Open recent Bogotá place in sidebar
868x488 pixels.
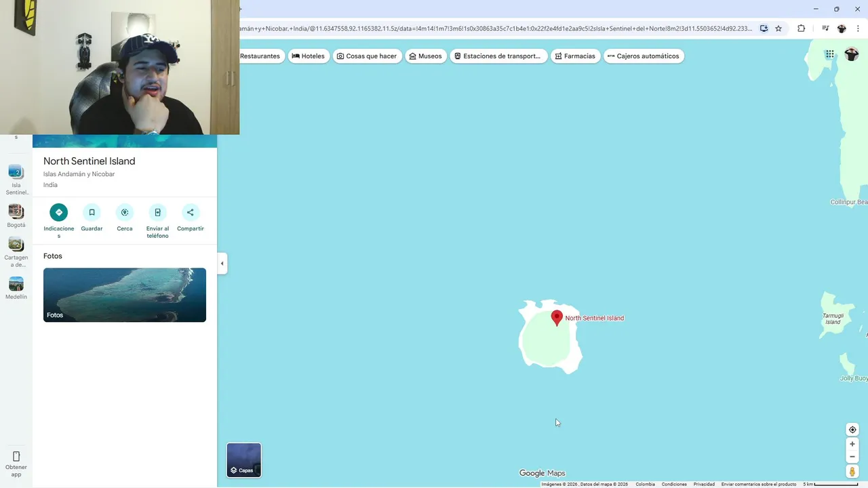point(16,216)
